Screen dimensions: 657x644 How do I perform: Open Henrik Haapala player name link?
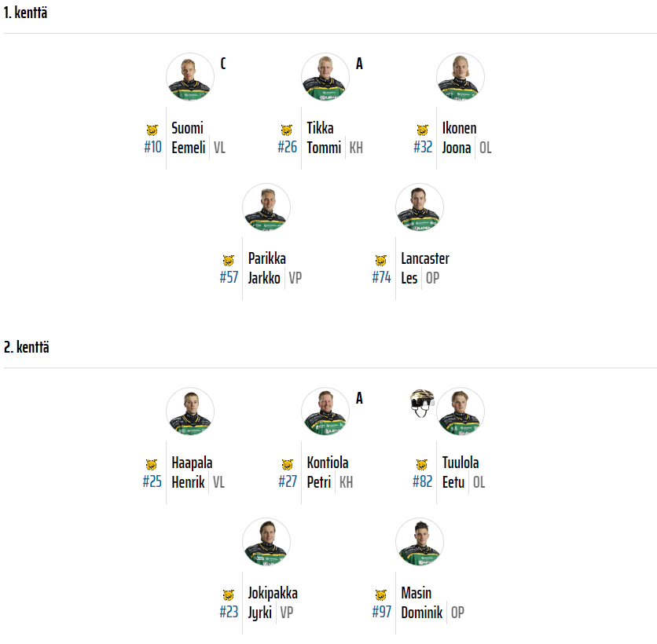(x=191, y=473)
